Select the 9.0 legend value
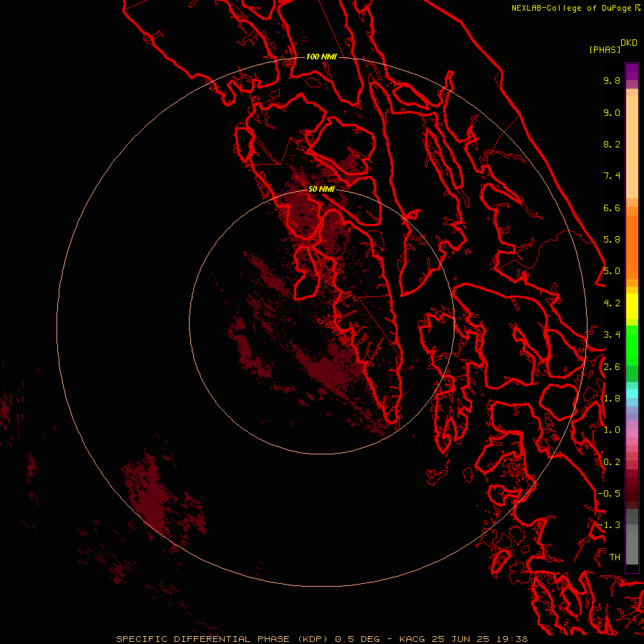The image size is (644, 644). coord(612,112)
